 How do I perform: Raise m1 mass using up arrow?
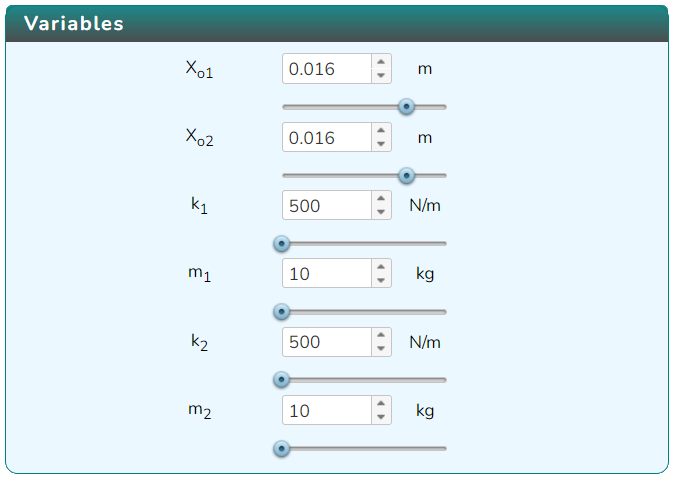[x=381, y=267]
